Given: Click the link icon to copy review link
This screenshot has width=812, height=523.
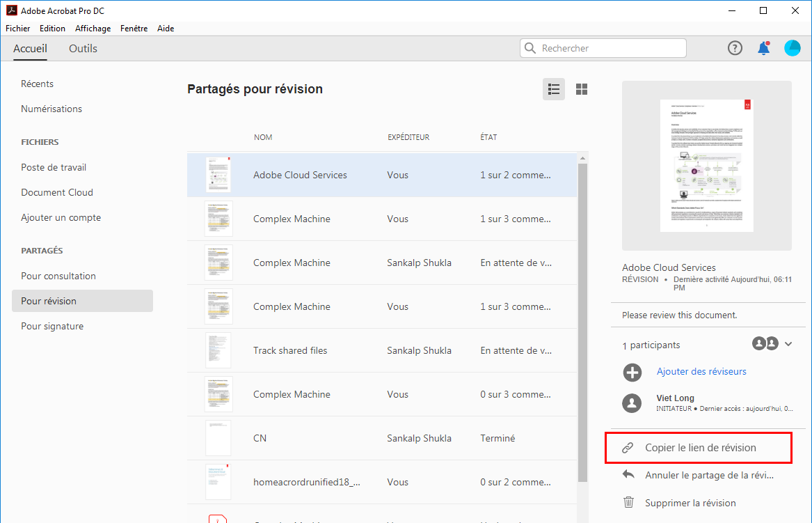Looking at the screenshot, I should pos(628,448).
